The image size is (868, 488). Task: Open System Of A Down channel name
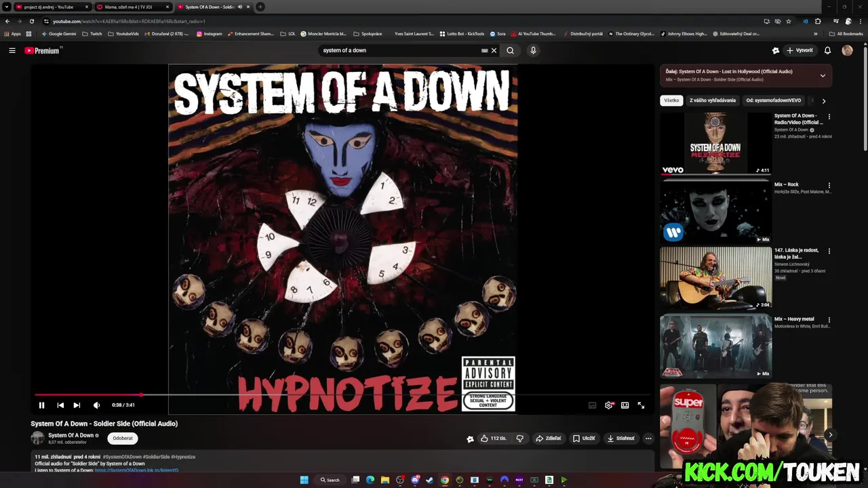click(x=71, y=435)
